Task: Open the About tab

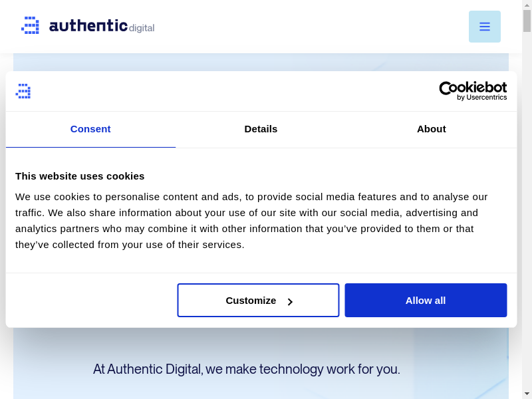Action: [431, 129]
